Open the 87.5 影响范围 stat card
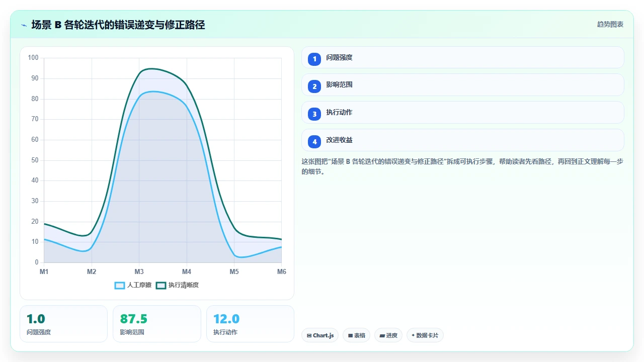Viewport: 644px width, 362px height. [157, 324]
